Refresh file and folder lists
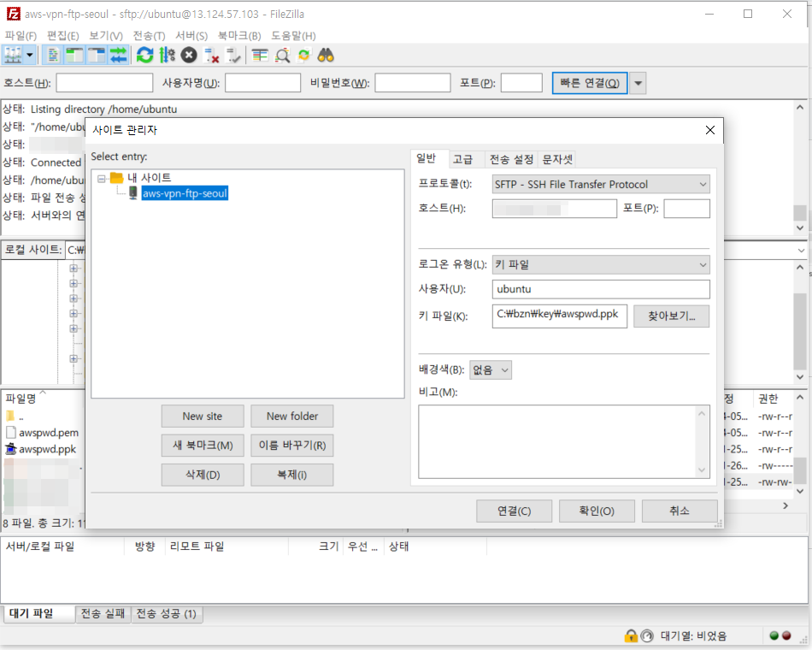This screenshot has height=650, width=812. pyautogui.click(x=145, y=55)
